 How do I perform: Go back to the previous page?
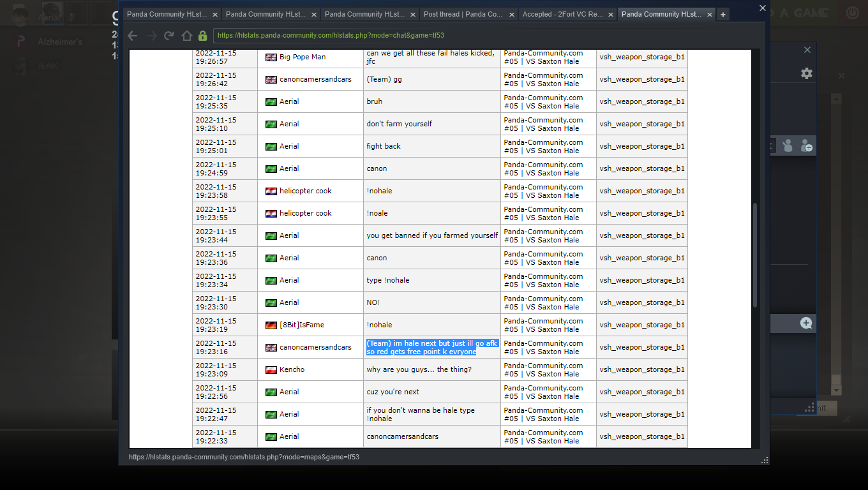pyautogui.click(x=133, y=36)
